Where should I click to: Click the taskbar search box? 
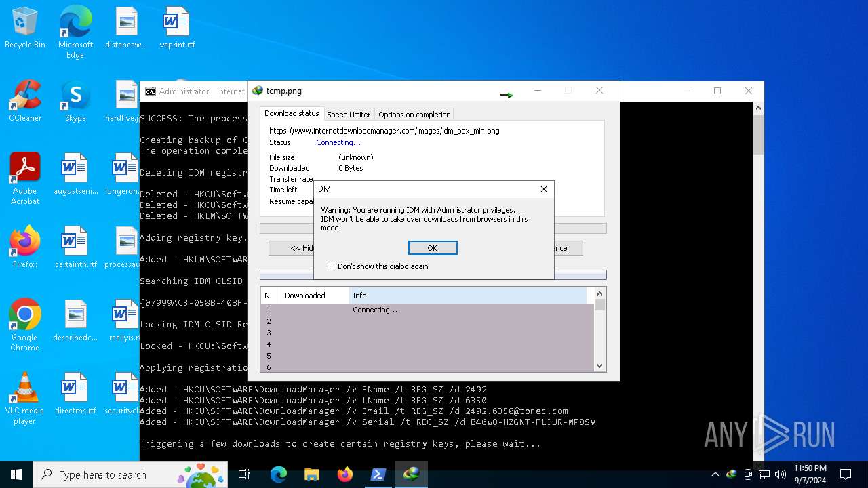point(131,474)
